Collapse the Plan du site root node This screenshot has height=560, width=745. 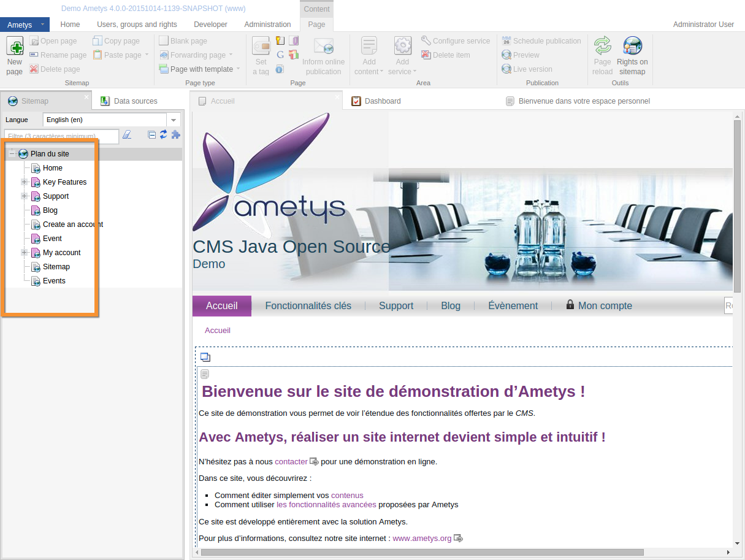point(12,153)
